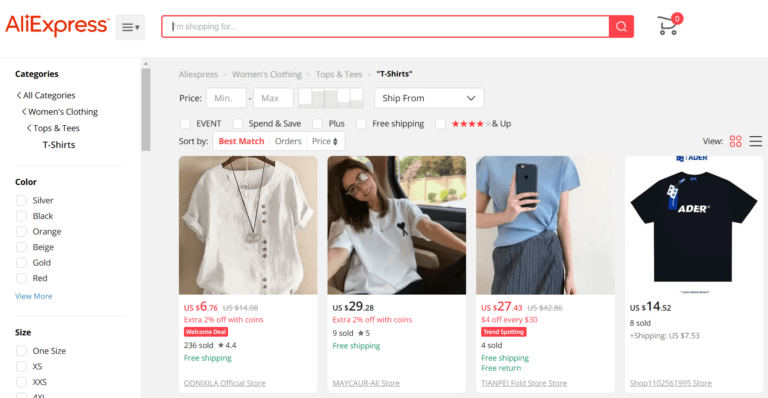Viewport: 768px width, 398px height.
Task: Open the blue knotted tee product image
Action: [x=545, y=225]
